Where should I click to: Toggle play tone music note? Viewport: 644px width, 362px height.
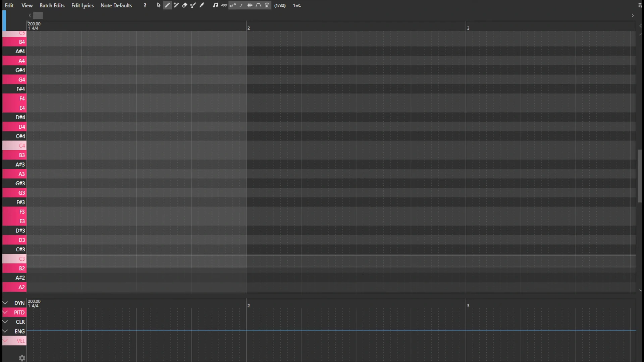point(215,5)
